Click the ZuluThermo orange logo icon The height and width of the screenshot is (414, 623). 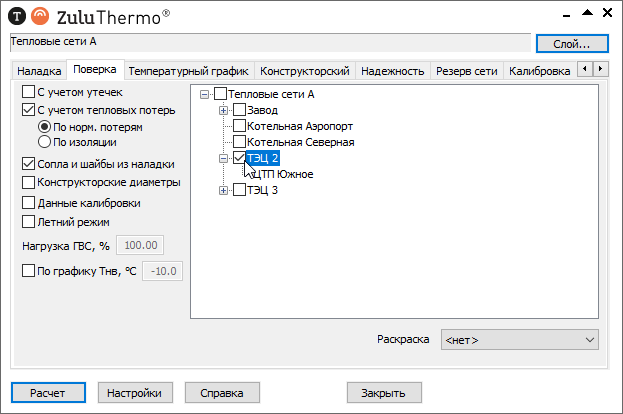[39, 14]
